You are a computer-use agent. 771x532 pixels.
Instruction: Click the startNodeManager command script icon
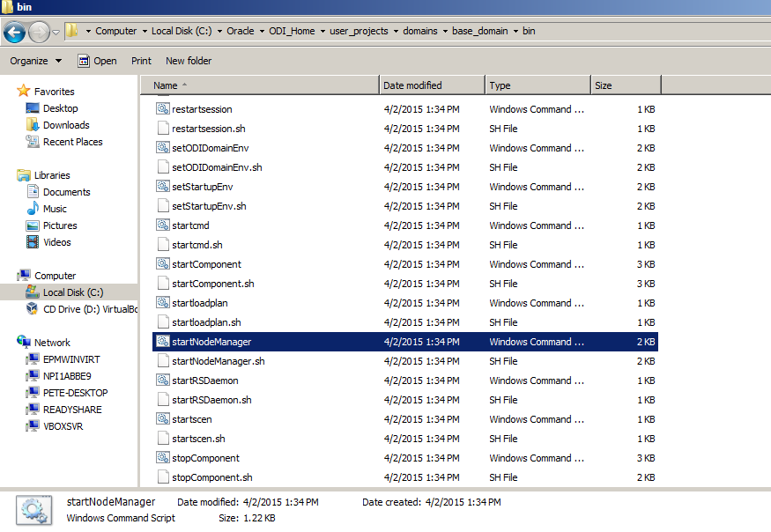(x=162, y=342)
